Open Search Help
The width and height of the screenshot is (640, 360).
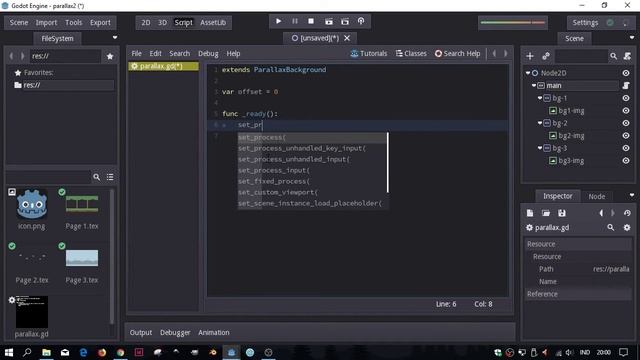[458, 53]
